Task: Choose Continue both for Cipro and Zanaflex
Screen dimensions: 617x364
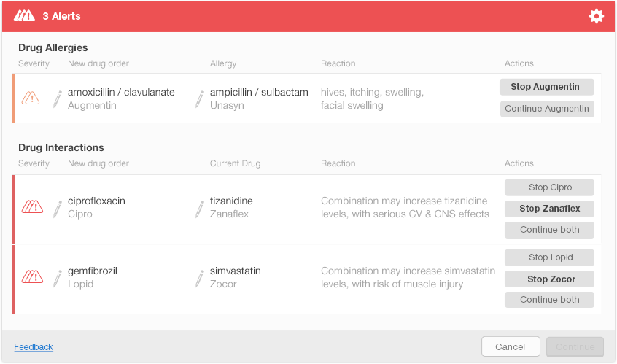Action: point(549,230)
